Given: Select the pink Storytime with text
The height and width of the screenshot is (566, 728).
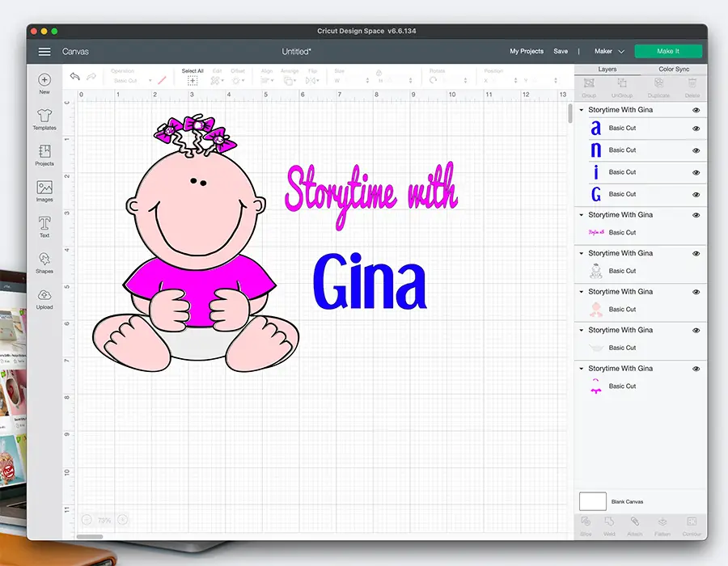Looking at the screenshot, I should pos(371,196).
